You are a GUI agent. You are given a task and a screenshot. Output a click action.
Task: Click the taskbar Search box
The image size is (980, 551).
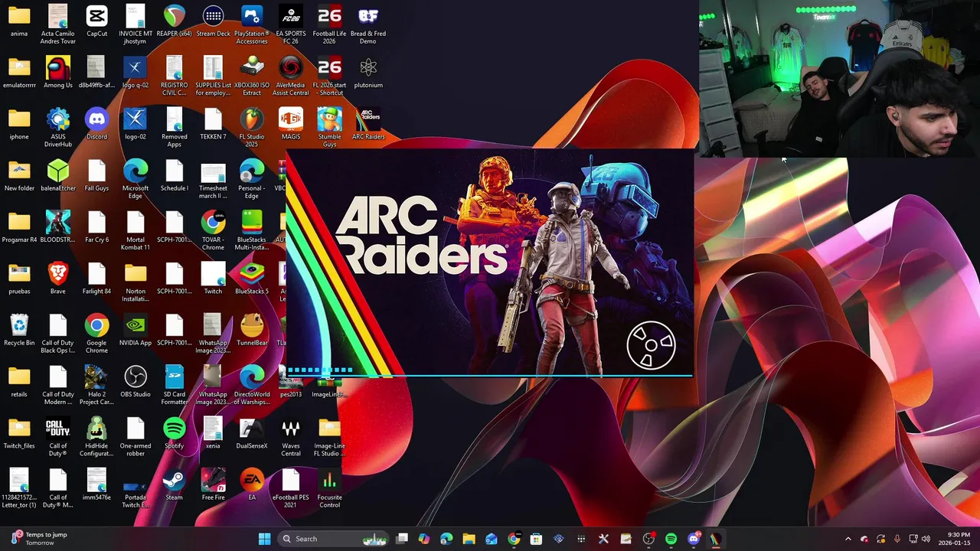(334, 539)
